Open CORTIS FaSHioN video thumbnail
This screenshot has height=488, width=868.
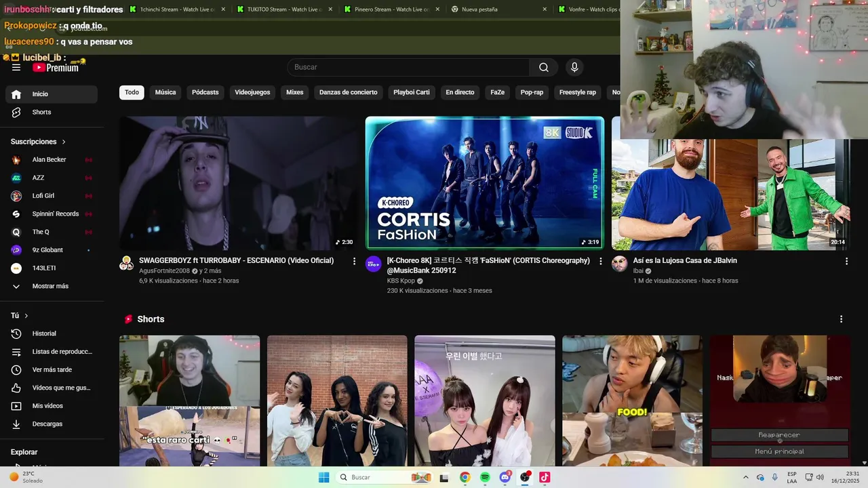coord(485,183)
